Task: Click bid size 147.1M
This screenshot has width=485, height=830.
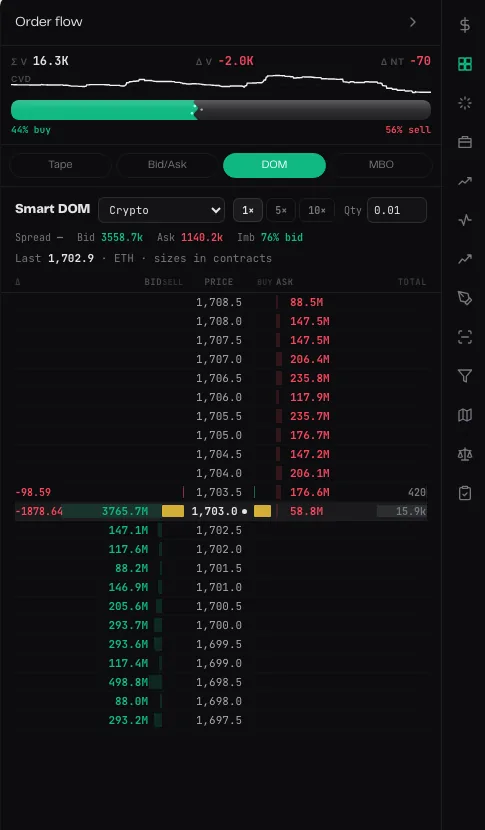Action: point(128,530)
